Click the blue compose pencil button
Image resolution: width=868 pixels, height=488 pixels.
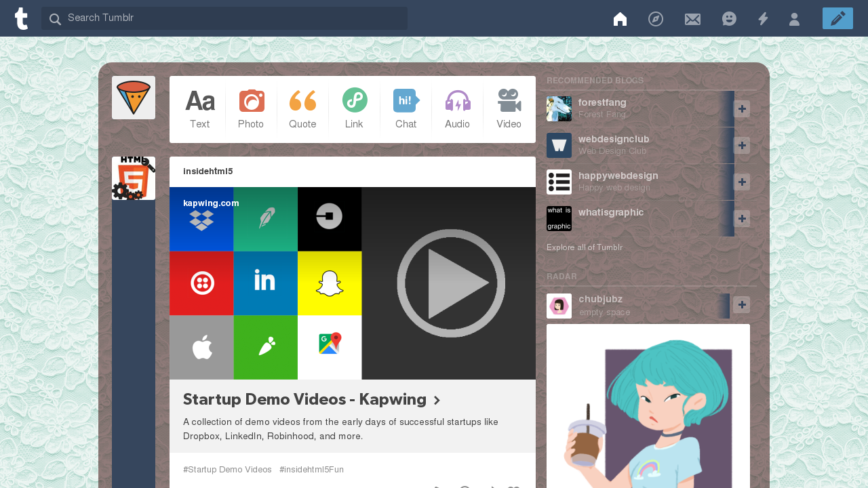837,18
